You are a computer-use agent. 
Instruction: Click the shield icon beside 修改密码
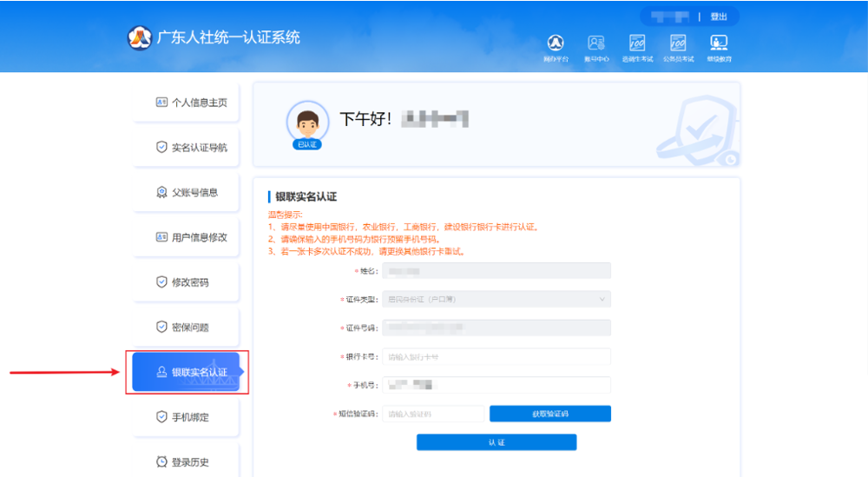point(161,282)
